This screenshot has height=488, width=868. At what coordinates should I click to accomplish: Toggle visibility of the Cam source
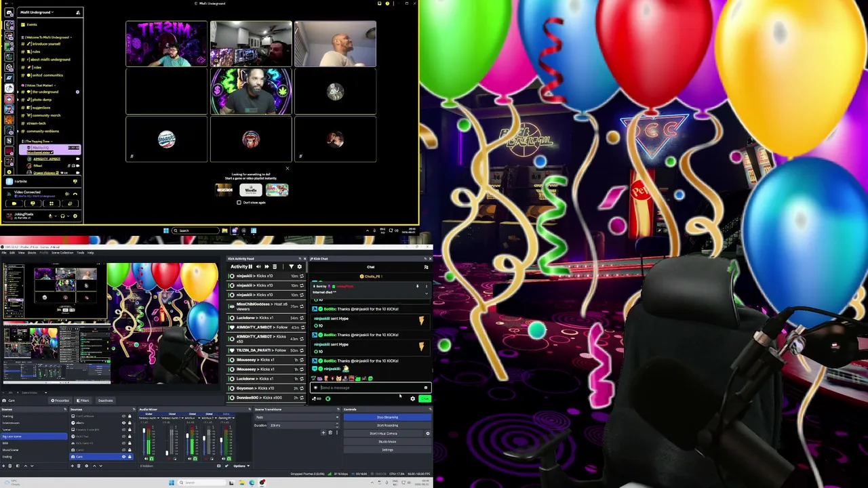[x=123, y=457]
